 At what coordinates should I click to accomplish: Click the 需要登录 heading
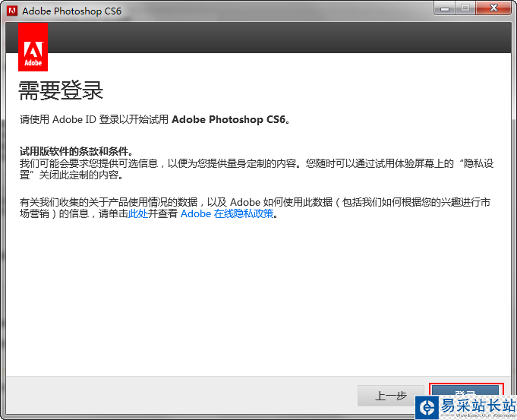pos(61,90)
